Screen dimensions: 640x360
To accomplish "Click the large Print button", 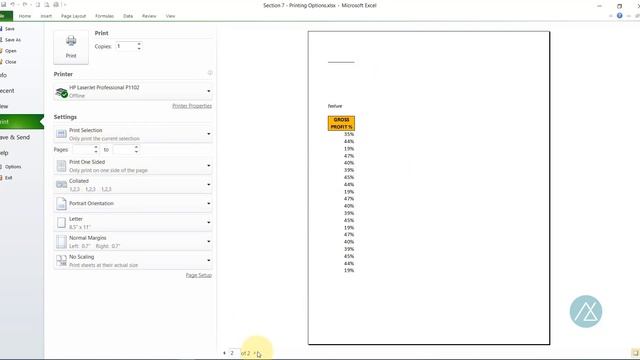I will point(71,47).
